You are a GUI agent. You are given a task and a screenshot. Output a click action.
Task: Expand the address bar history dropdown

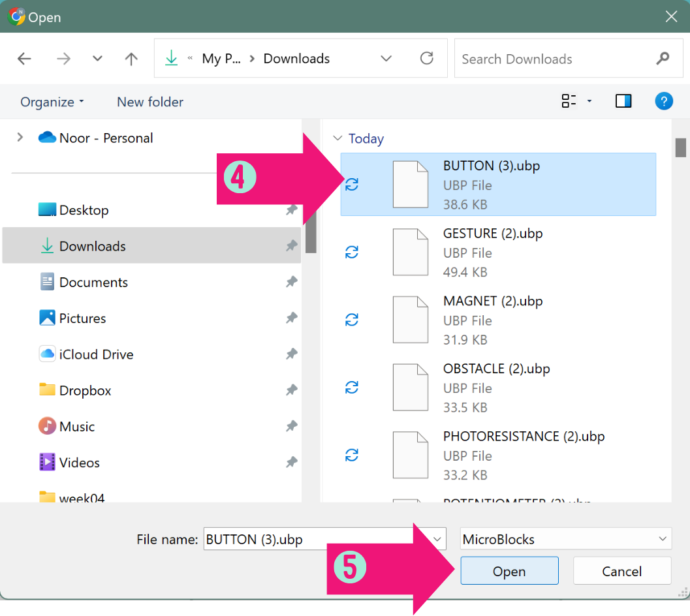386,59
